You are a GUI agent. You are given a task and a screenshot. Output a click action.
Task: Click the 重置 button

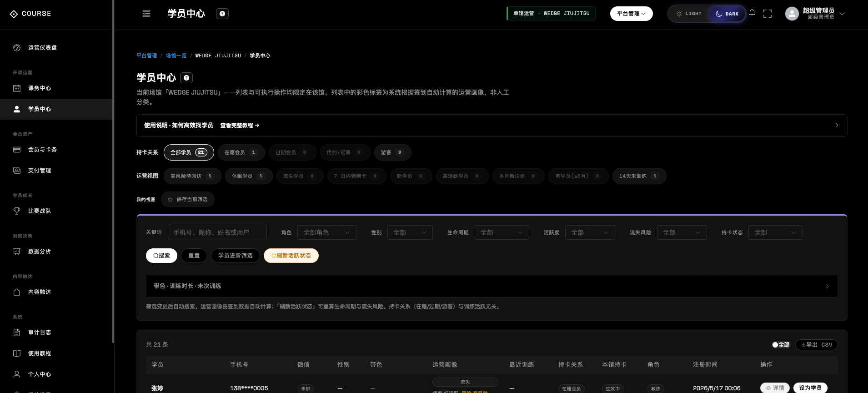tap(194, 256)
